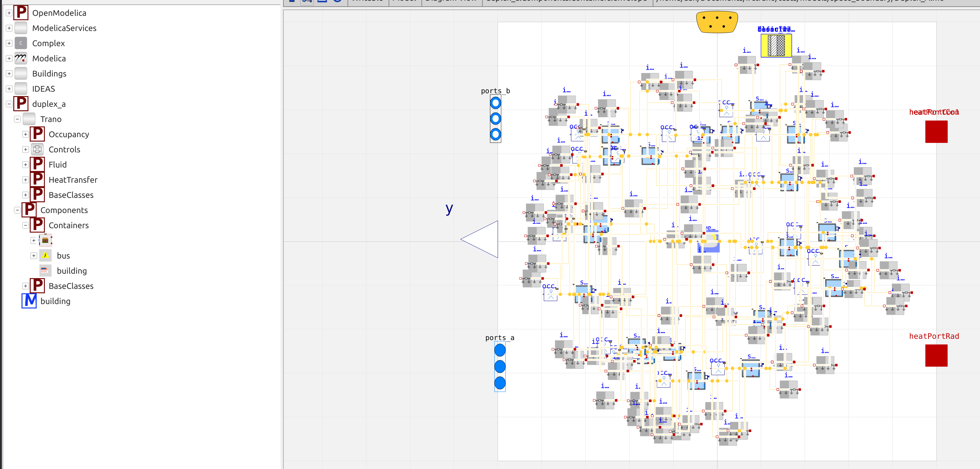Expand the OpenModelica tree node
The height and width of the screenshot is (469, 980).
pyautogui.click(x=9, y=13)
